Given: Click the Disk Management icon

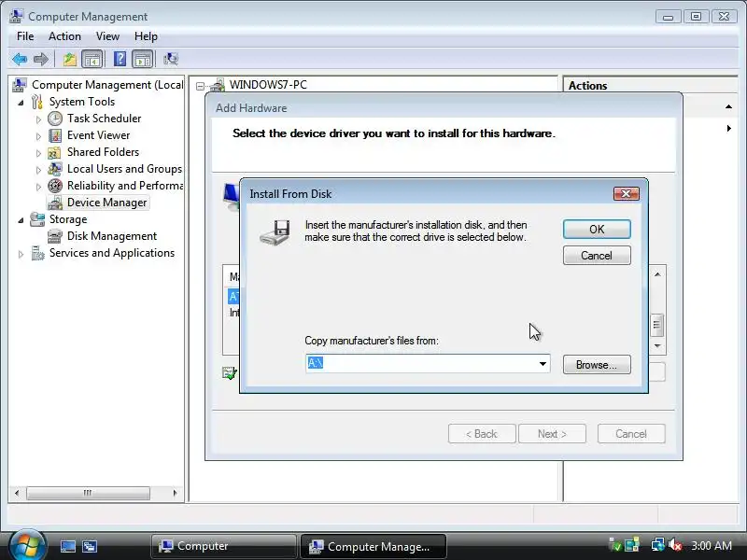Looking at the screenshot, I should [55, 236].
